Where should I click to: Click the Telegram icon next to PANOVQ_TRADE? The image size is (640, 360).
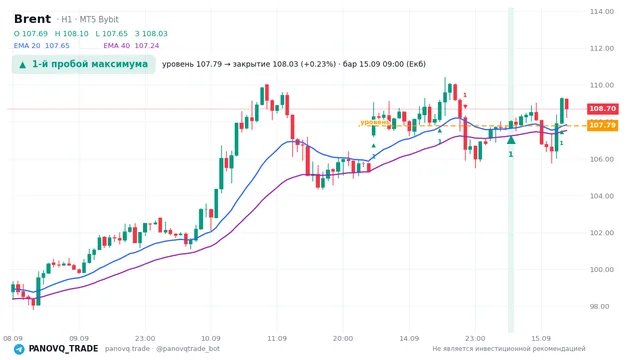point(19,349)
